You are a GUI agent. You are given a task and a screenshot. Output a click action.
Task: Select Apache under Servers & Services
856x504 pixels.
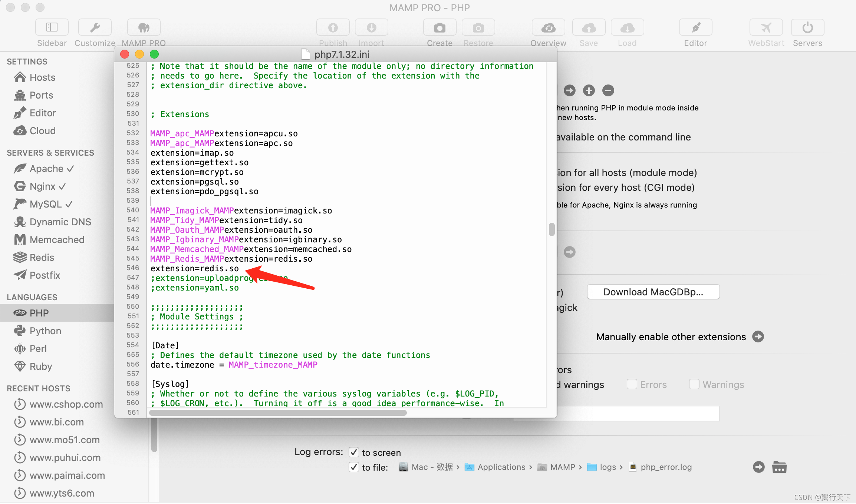(x=45, y=169)
